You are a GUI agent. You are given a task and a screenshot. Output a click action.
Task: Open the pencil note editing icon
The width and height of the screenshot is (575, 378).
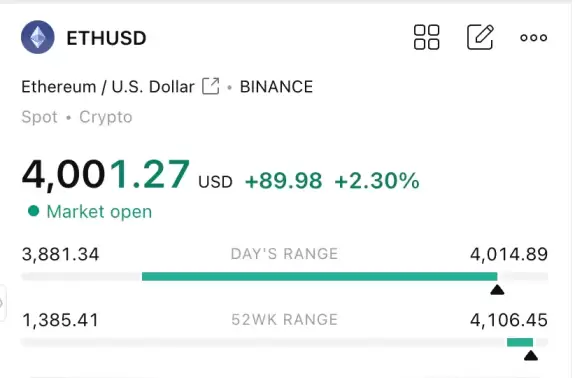(480, 37)
